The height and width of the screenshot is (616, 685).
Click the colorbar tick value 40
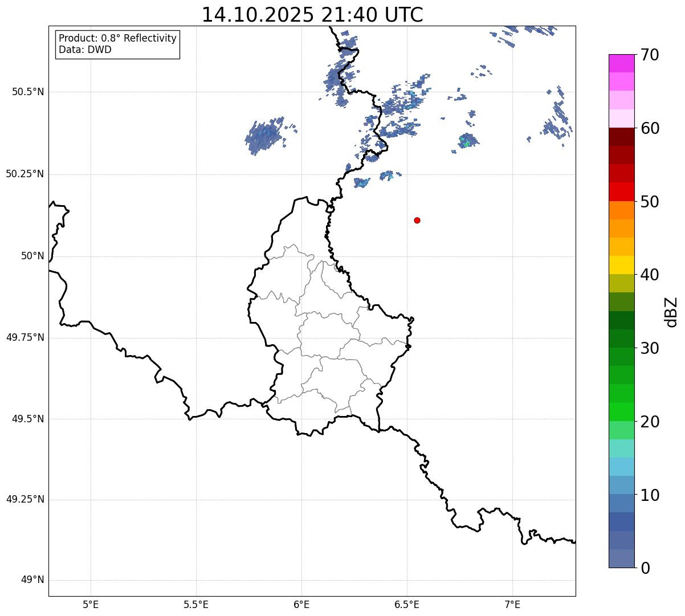650,275
